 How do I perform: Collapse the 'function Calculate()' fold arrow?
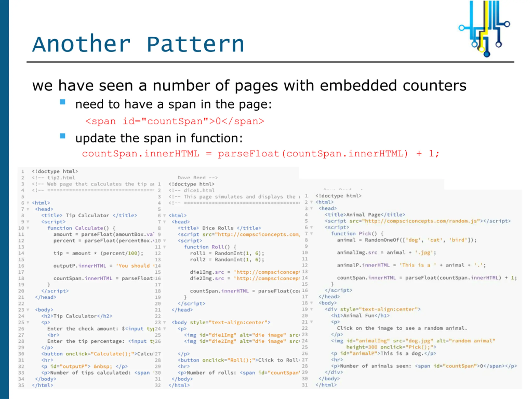tap(28, 228)
